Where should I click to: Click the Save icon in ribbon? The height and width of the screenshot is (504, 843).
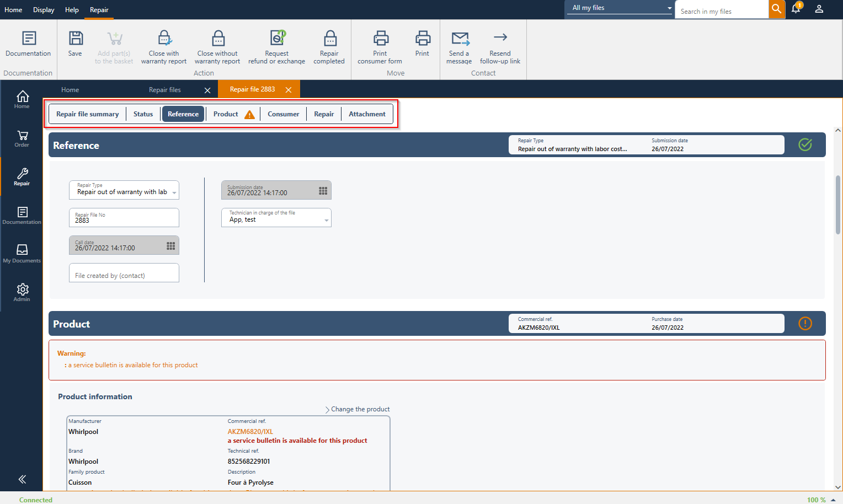[75, 39]
